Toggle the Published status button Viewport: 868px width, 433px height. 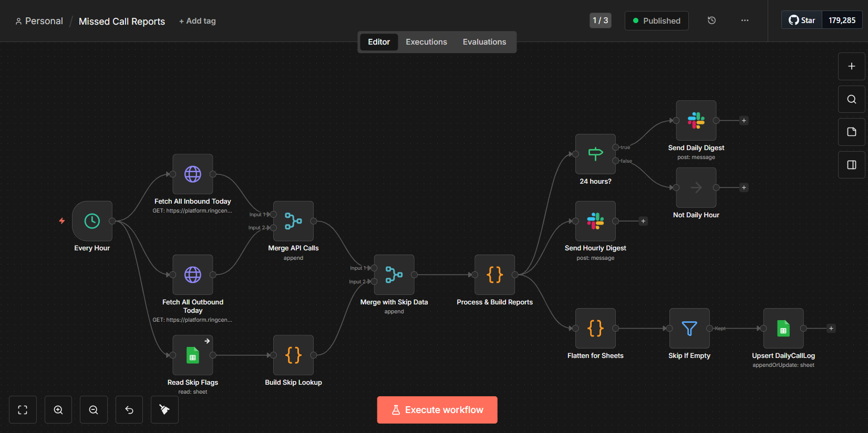(x=656, y=21)
